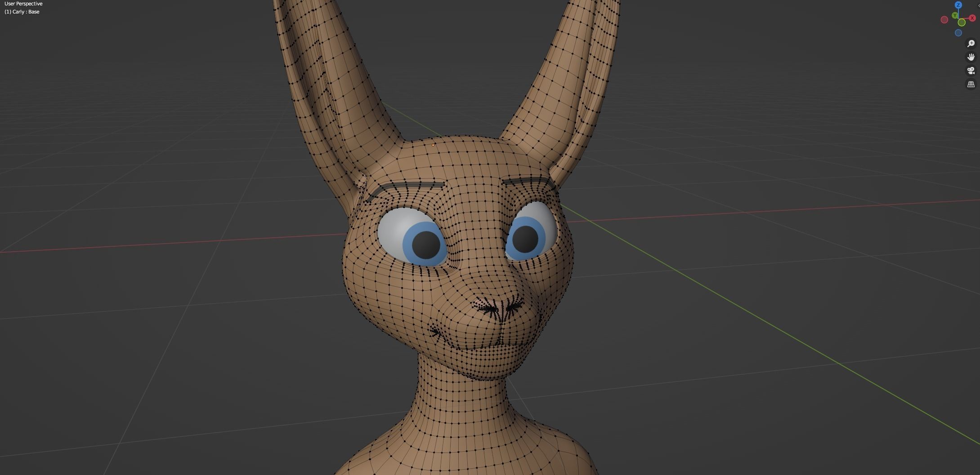This screenshot has width=980, height=475.
Task: Click the hand pan view icon
Action: click(971, 57)
